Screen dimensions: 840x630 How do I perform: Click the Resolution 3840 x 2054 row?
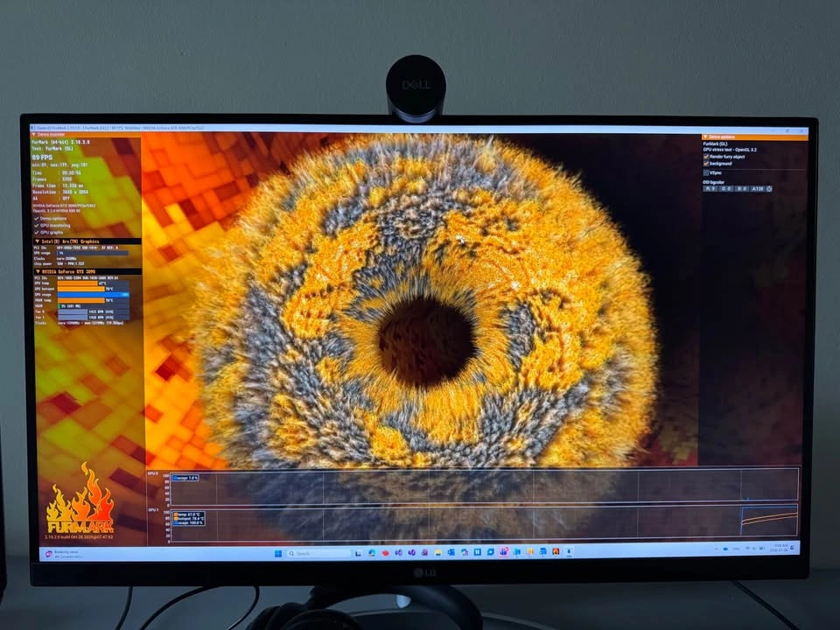coord(60,192)
